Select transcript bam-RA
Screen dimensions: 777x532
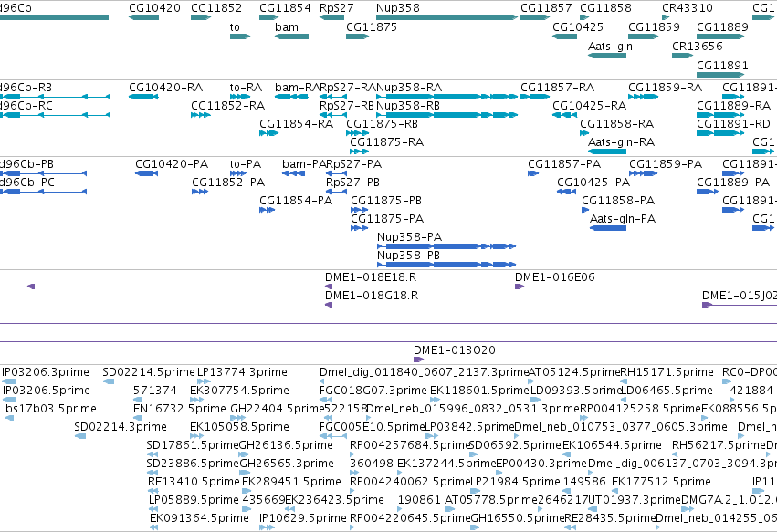coord(291,97)
